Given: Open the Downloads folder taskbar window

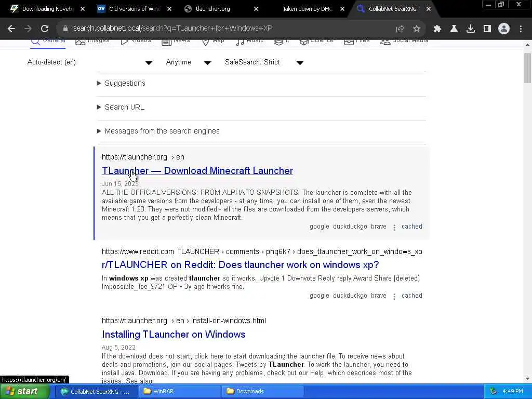Looking at the screenshot, I should [262, 392].
